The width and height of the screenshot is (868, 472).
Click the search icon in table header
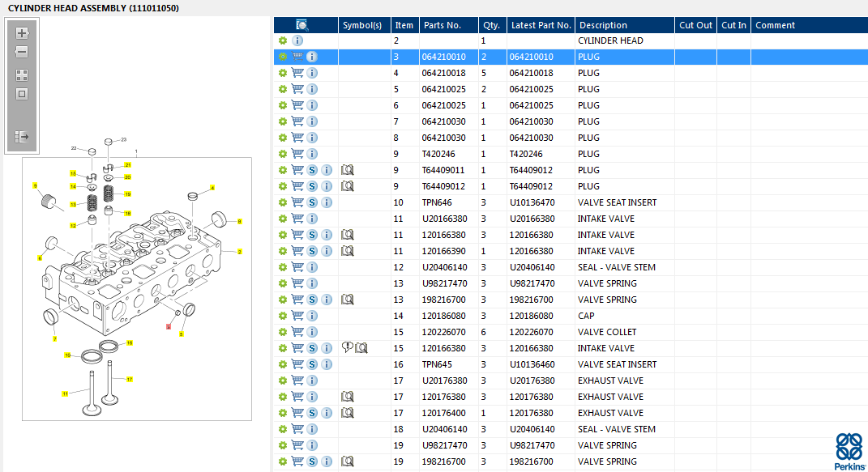click(301, 25)
